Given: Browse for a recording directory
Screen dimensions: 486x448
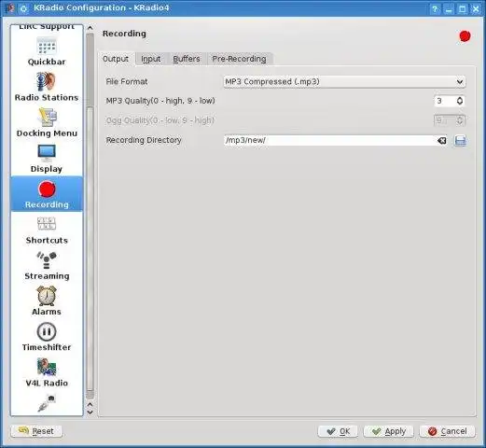Looking at the screenshot, I should coord(460,141).
